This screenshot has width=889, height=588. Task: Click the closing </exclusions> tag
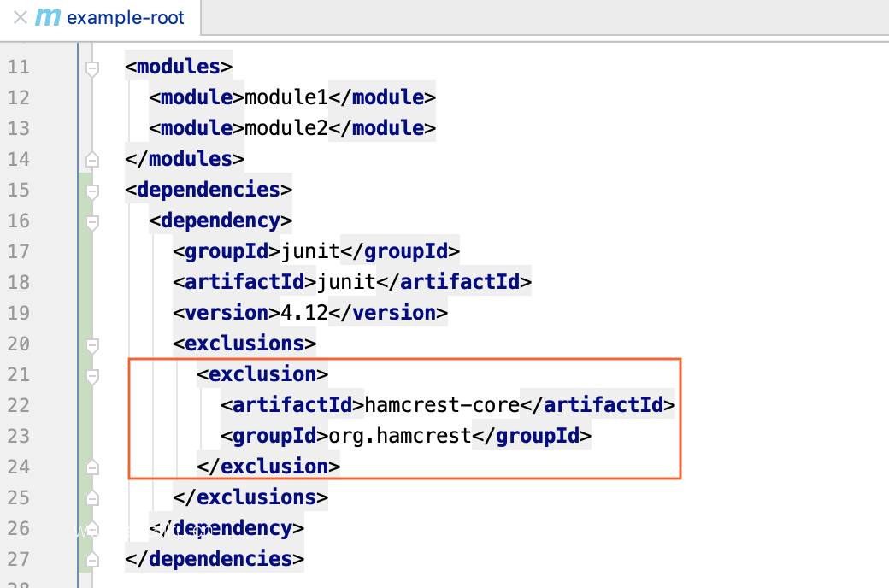[x=250, y=497]
